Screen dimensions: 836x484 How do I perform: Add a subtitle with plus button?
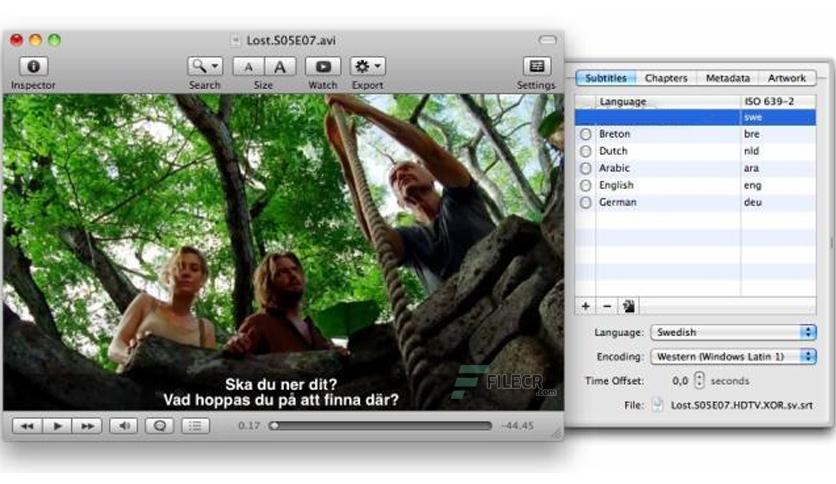tap(585, 306)
